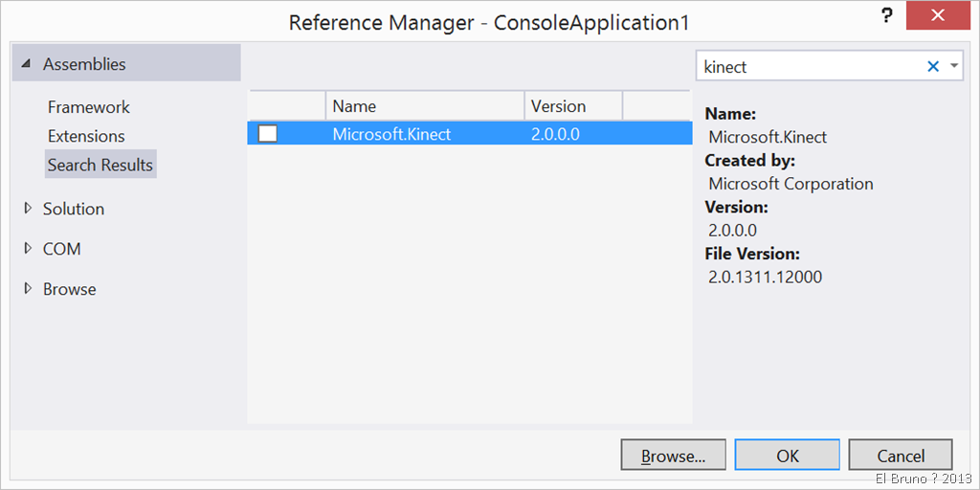
Task: Select Framework under Assemblies
Action: click(88, 107)
